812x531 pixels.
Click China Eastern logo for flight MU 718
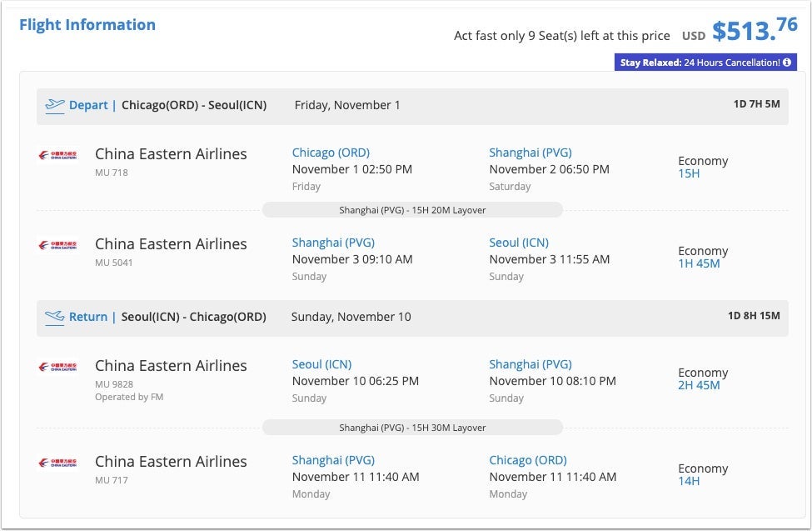(x=57, y=155)
